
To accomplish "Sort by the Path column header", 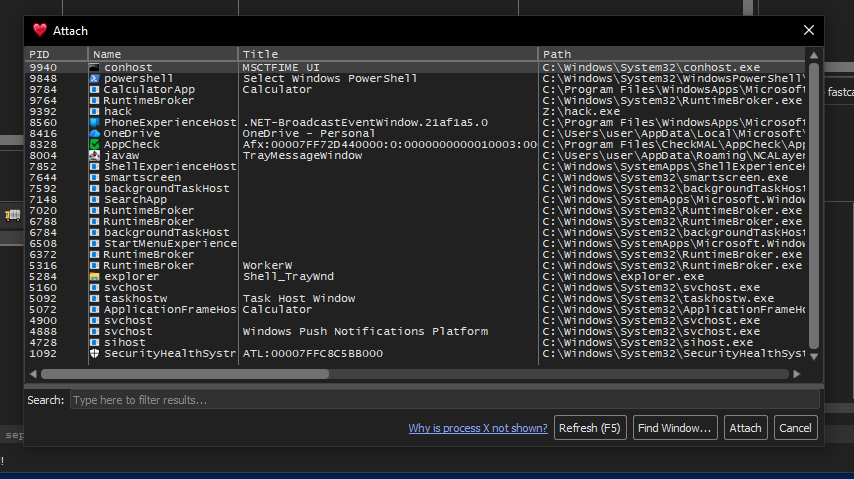I will (672, 54).
